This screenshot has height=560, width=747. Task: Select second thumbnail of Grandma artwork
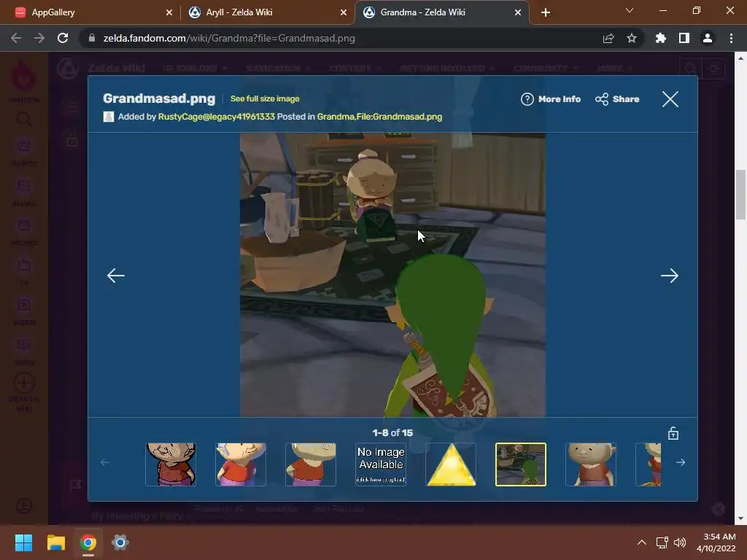click(241, 464)
